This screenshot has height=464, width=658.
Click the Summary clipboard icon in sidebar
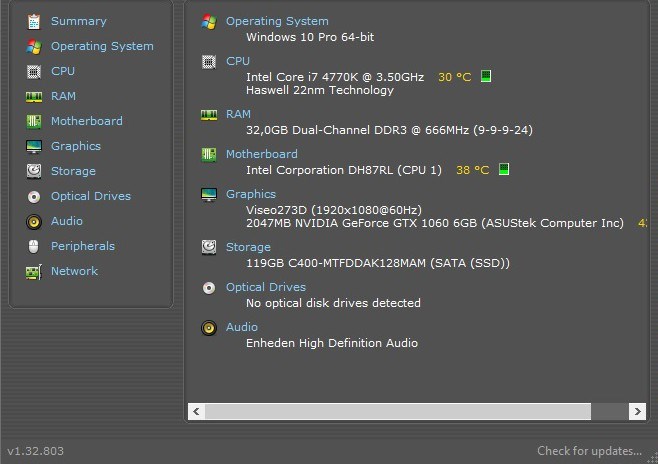click(33, 21)
